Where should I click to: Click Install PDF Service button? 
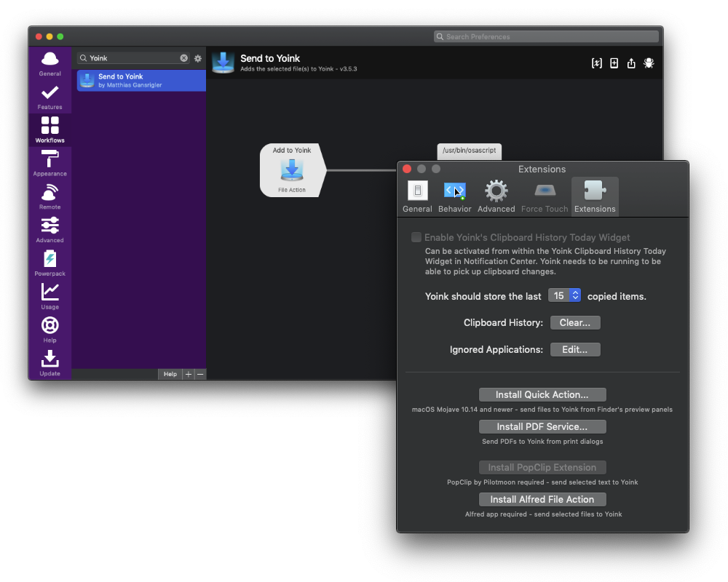pyautogui.click(x=542, y=426)
